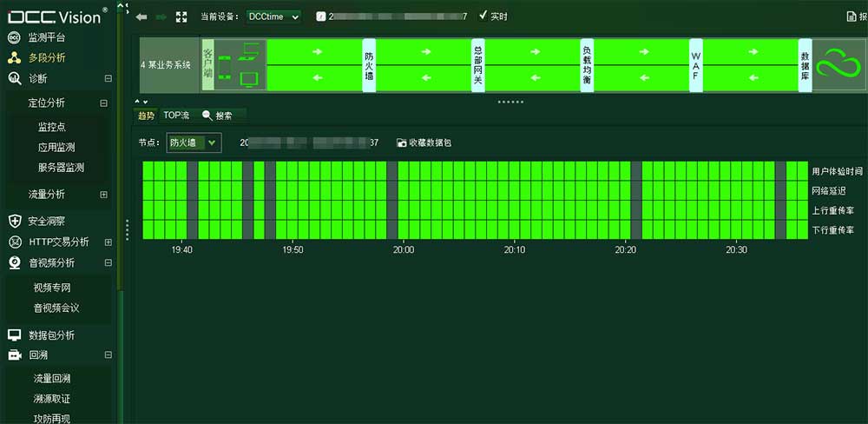Open 溯源取证 in the sidebar
Image resolution: width=868 pixels, height=424 pixels.
(x=52, y=399)
